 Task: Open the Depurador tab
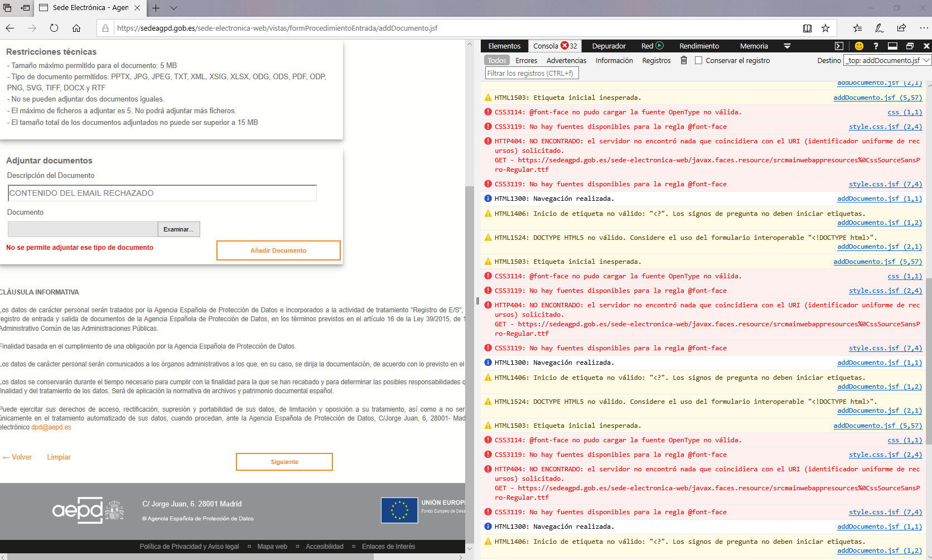pos(609,46)
